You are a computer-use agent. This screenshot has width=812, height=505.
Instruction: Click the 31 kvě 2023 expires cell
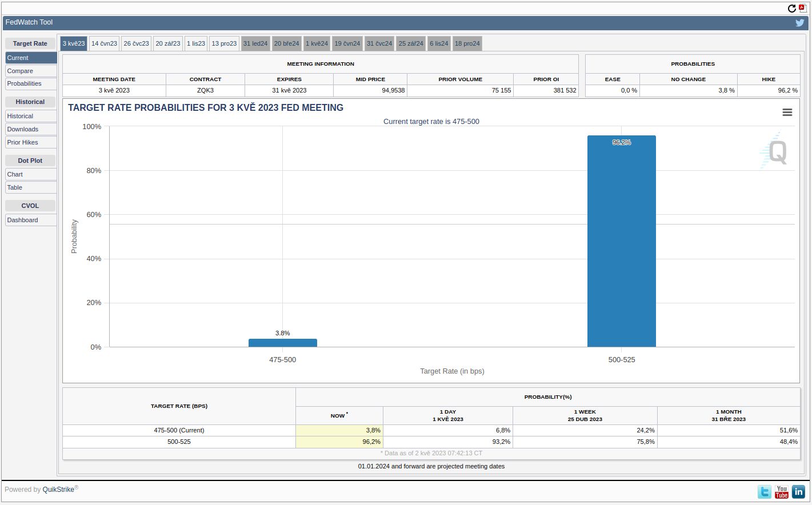click(289, 90)
